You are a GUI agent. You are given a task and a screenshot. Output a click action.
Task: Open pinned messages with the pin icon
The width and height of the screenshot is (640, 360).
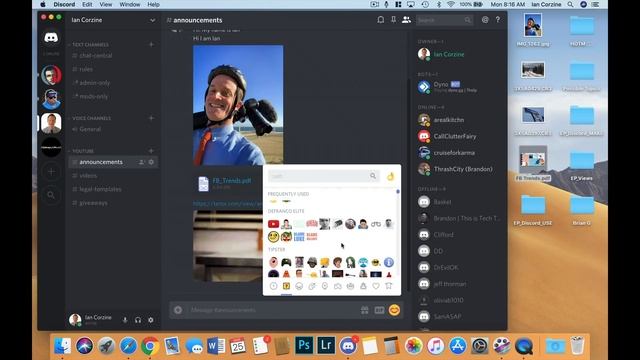(x=393, y=20)
